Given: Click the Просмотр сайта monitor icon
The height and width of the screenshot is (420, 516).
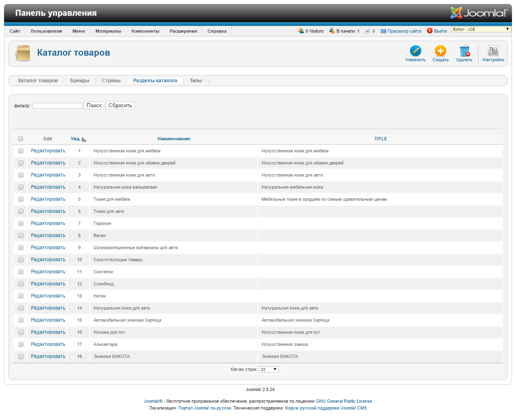Looking at the screenshot, I should tap(383, 31).
